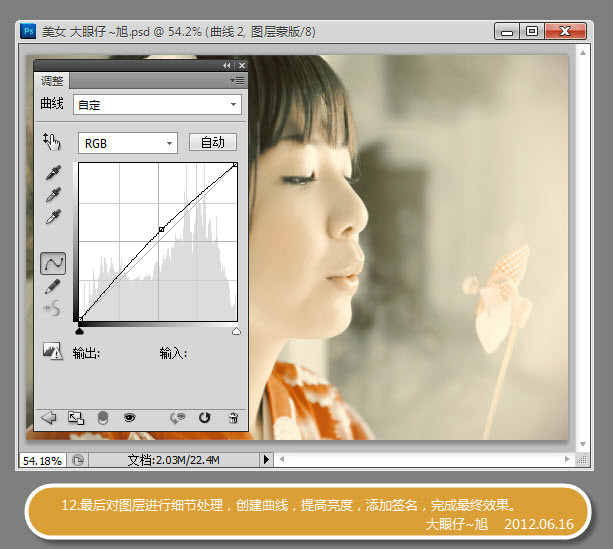Image resolution: width=613 pixels, height=549 pixels.
Task: Pick the black point eyedropper
Action: pyautogui.click(x=53, y=172)
